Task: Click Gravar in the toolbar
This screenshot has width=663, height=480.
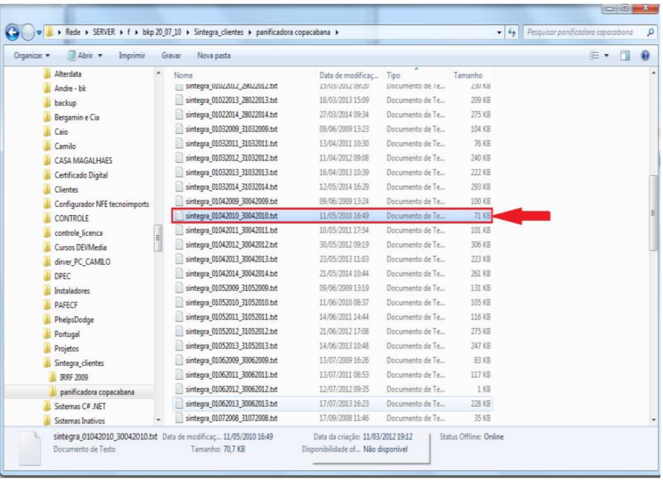Action: (x=171, y=56)
